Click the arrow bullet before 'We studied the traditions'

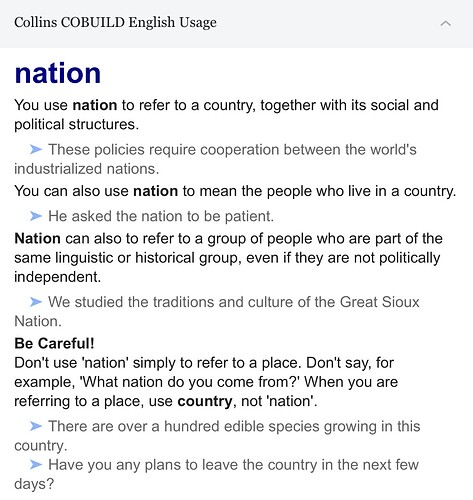[36, 302]
